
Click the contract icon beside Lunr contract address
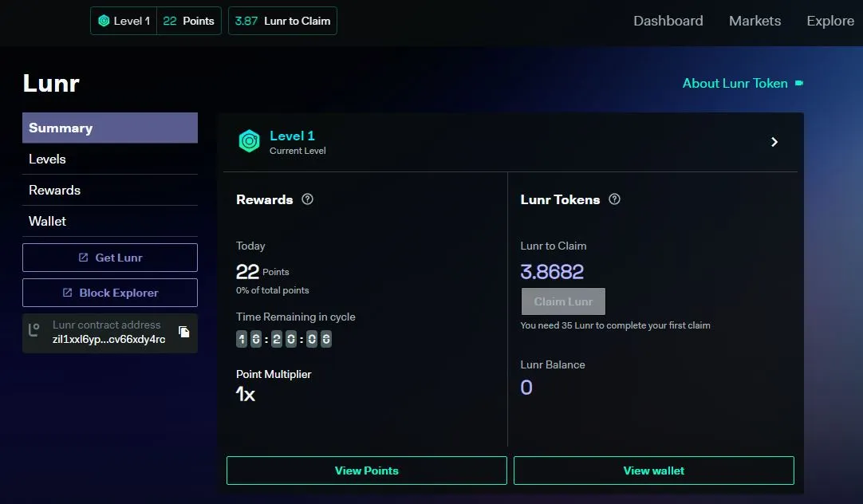34,329
